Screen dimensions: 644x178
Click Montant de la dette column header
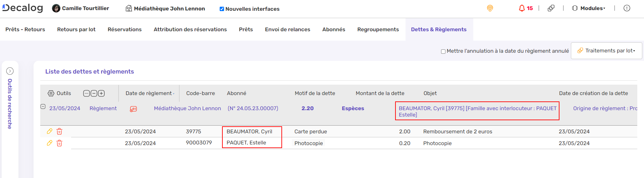380,93
